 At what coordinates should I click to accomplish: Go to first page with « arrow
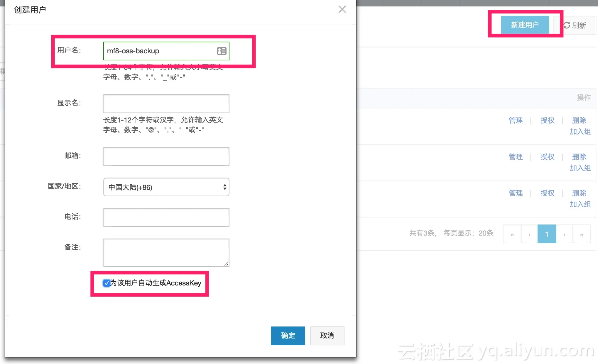(x=512, y=234)
